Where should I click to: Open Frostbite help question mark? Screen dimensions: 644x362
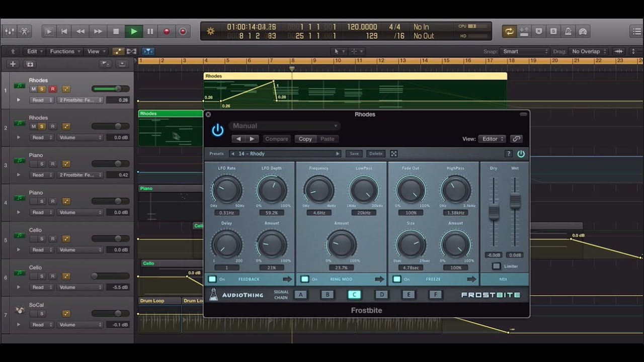(x=509, y=154)
